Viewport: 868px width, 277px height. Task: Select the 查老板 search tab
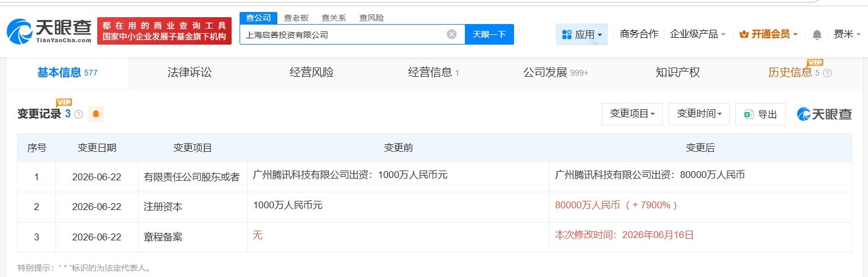[296, 18]
